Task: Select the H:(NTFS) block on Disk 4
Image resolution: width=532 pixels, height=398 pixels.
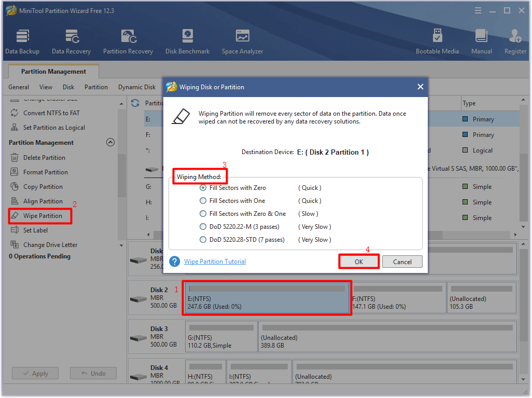Action: point(206,372)
